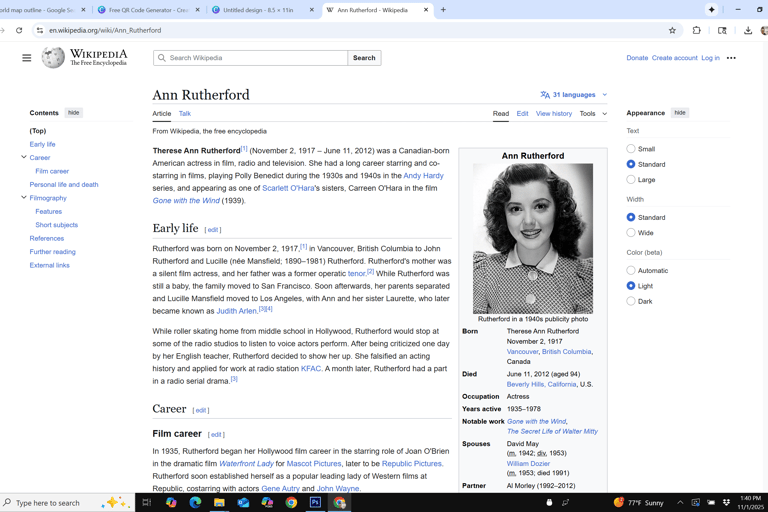Click the address bar URL
The height and width of the screenshot is (512, 768).
click(105, 30)
